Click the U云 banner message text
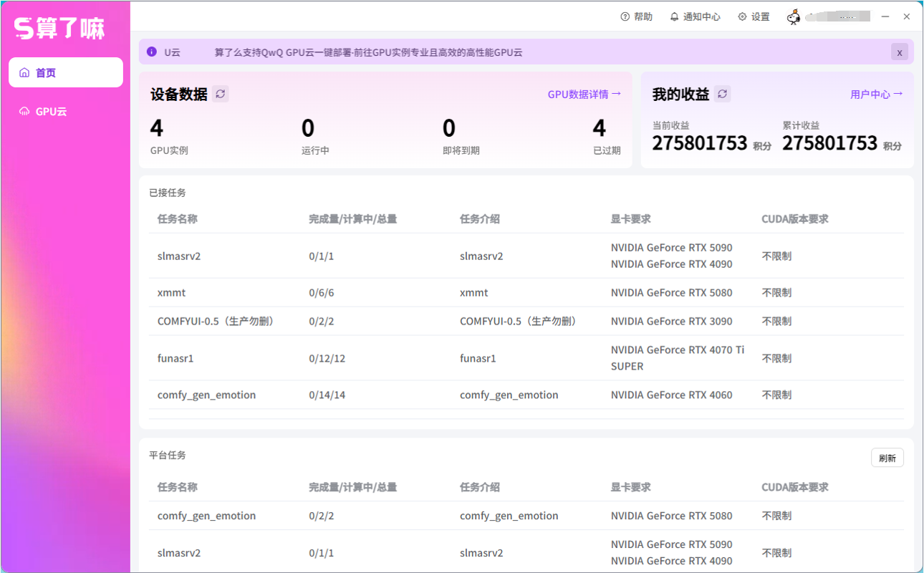This screenshot has height=573, width=924. (x=369, y=52)
